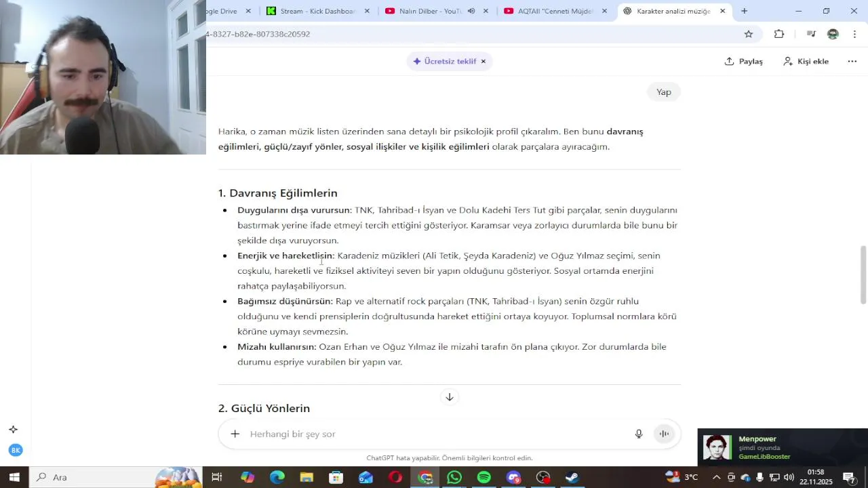Launch Opera browser from the taskbar
The width and height of the screenshot is (868, 488).
click(x=395, y=477)
